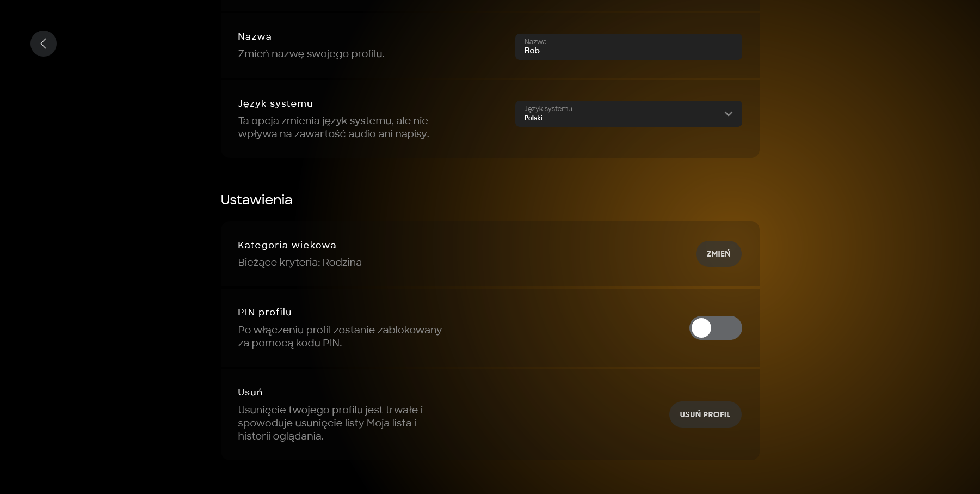
Task: Click the Nazwa row heading
Action: [x=255, y=36]
